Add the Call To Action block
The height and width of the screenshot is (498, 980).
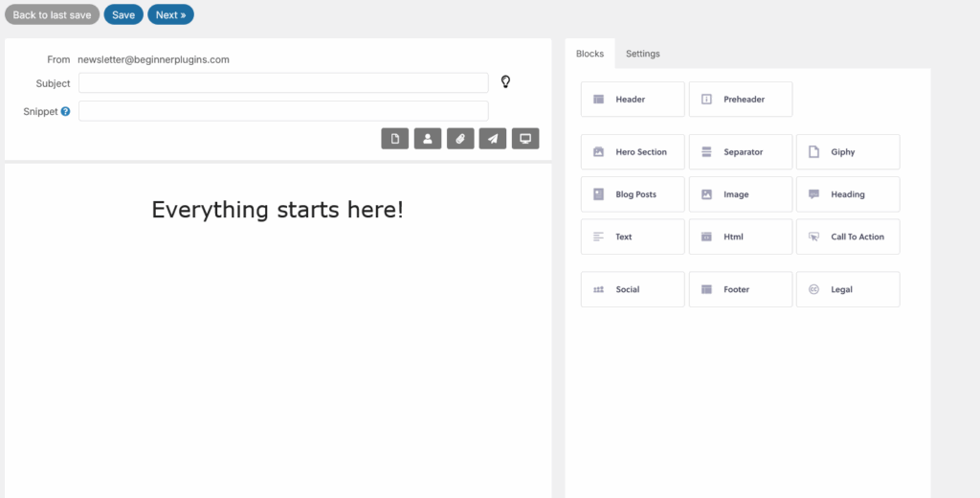point(848,237)
